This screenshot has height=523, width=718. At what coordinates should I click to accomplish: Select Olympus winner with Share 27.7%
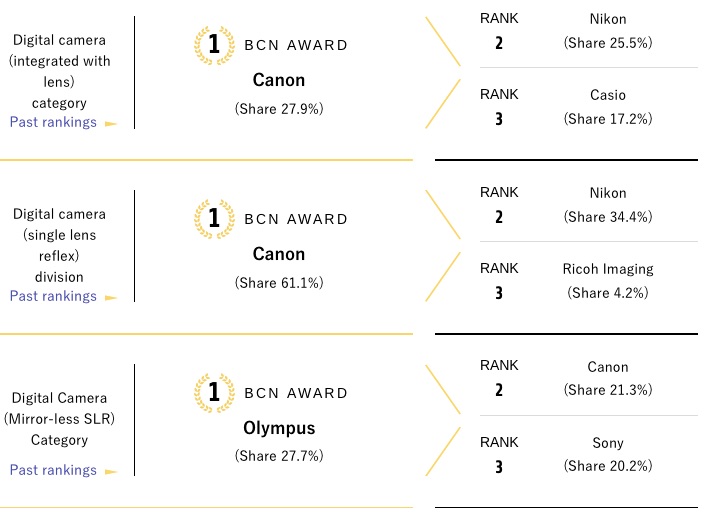(x=279, y=428)
